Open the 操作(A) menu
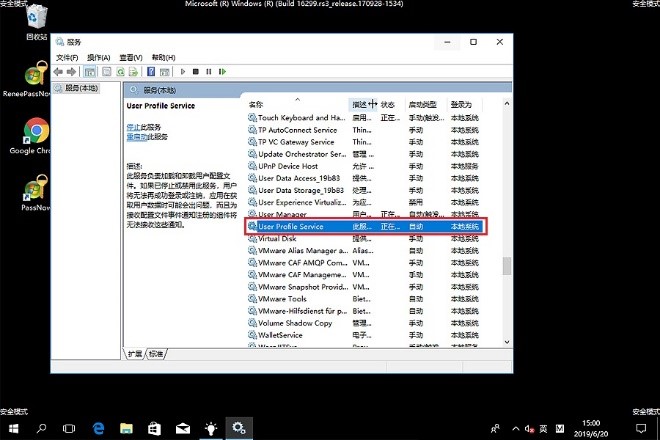Image resolution: width=660 pixels, height=440 pixels. click(98, 57)
